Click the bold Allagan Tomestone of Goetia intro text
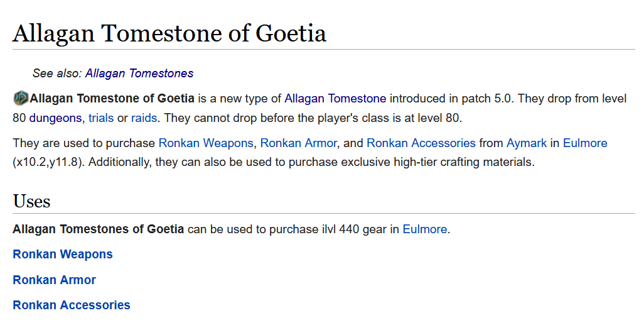This screenshot has height=330, width=644. click(x=112, y=99)
